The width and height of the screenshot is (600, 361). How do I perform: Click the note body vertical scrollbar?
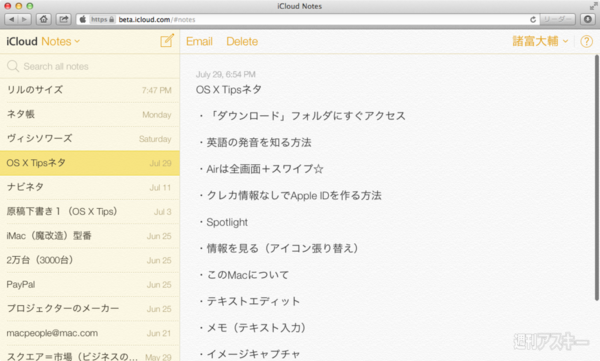596,178
